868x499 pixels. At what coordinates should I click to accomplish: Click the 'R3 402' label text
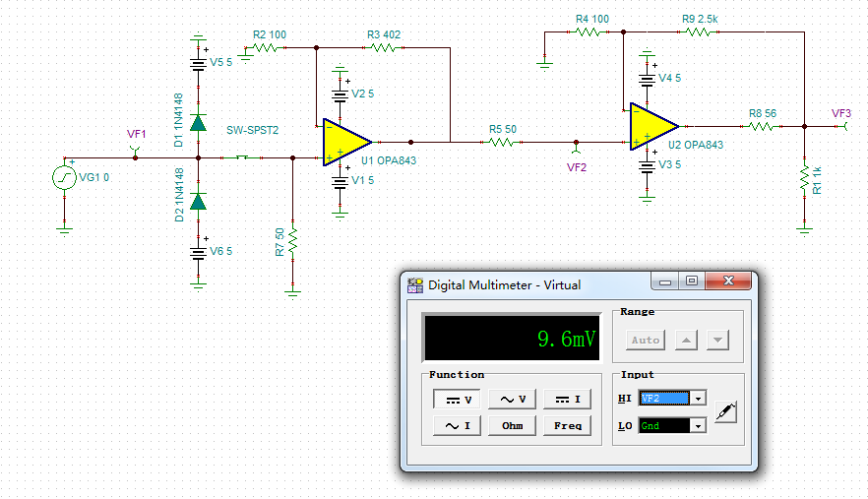coord(384,34)
